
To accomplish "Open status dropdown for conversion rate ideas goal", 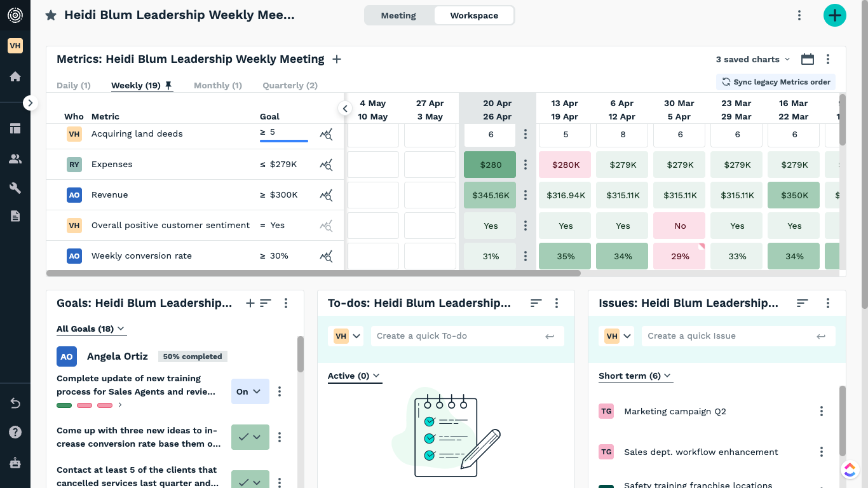I will [x=250, y=437].
